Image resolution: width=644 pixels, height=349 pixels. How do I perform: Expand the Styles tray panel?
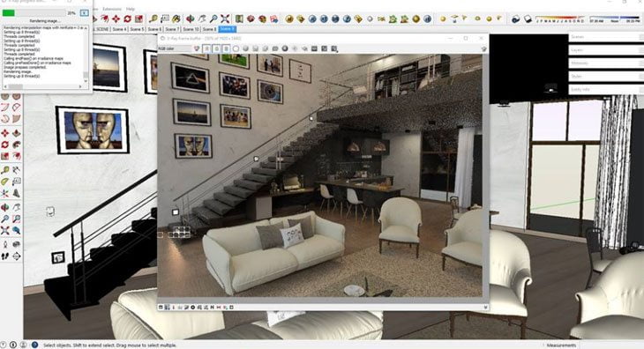click(606, 77)
